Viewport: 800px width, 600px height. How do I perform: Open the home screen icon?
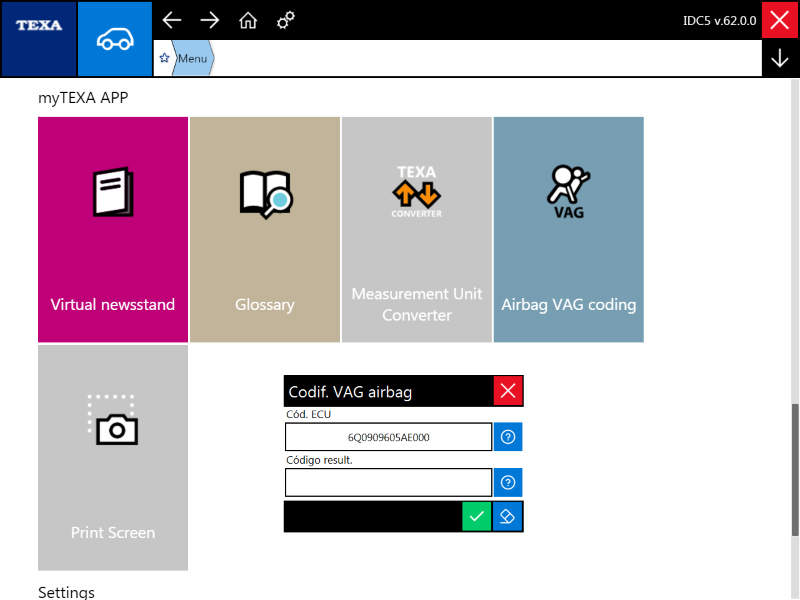coord(248,20)
